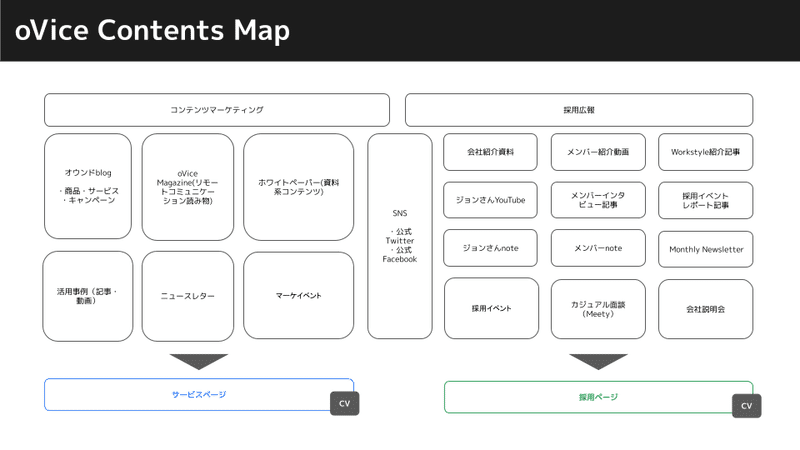The image size is (800, 450).
Task: Click the カジュアル面談 (Meety) box
Action: [x=598, y=309]
